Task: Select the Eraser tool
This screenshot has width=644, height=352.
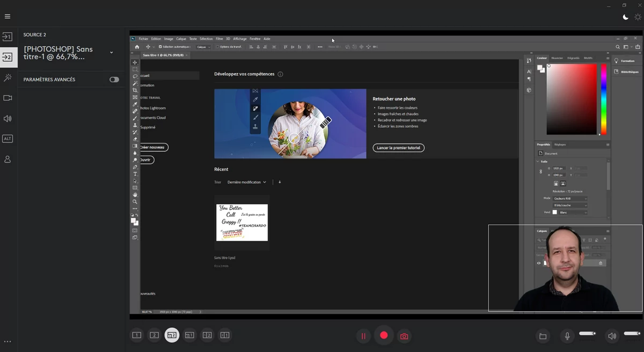Action: [135, 139]
